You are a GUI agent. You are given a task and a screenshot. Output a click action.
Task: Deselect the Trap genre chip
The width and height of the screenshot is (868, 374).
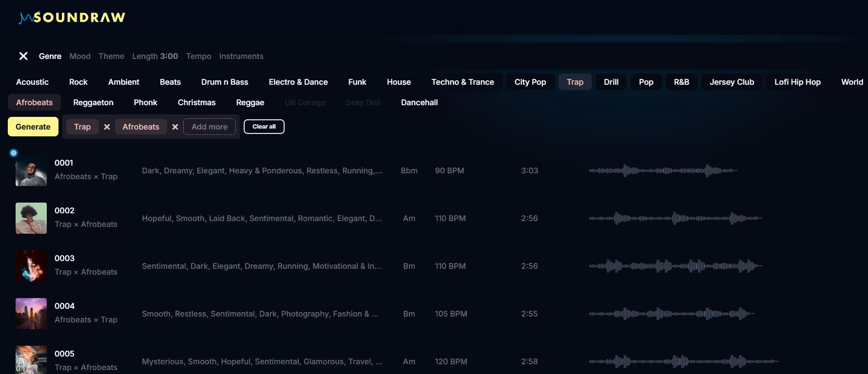[x=575, y=82]
